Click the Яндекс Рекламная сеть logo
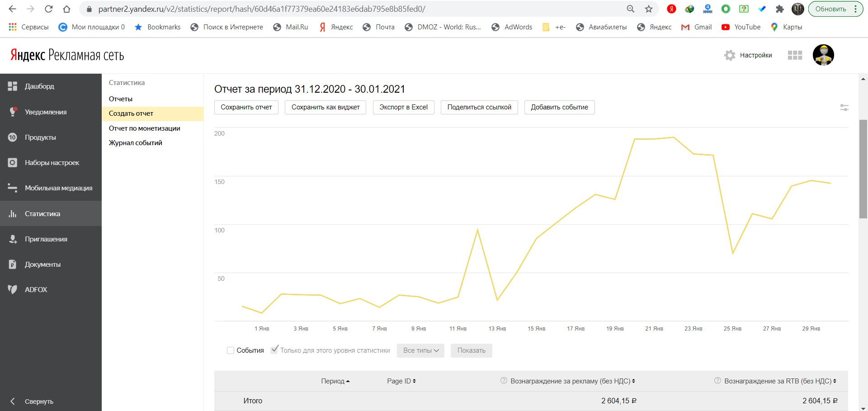This screenshot has height=411, width=868. pos(67,55)
